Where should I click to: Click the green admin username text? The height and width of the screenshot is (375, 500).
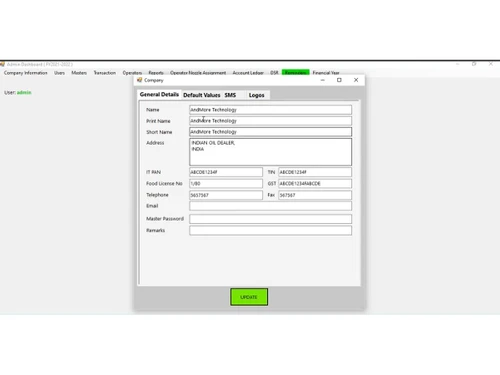pos(24,92)
